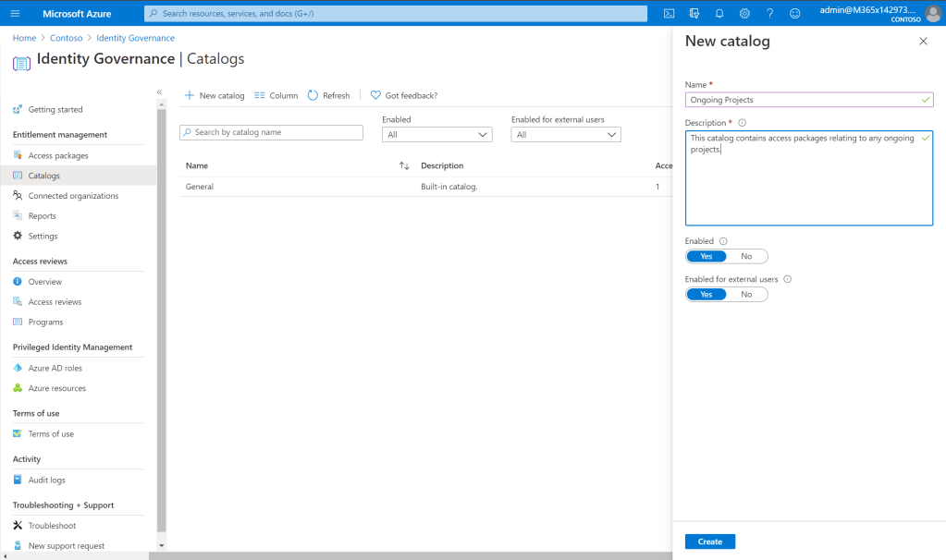The height and width of the screenshot is (560, 946).
Task: Open the Contoso breadcrumb link
Action: [x=66, y=38]
